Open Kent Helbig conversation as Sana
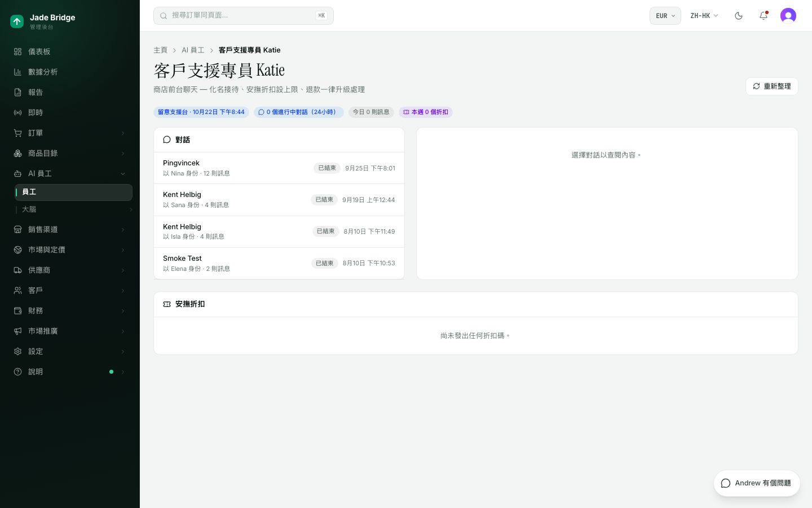Viewport: 812px width, 508px height. pyautogui.click(x=279, y=200)
